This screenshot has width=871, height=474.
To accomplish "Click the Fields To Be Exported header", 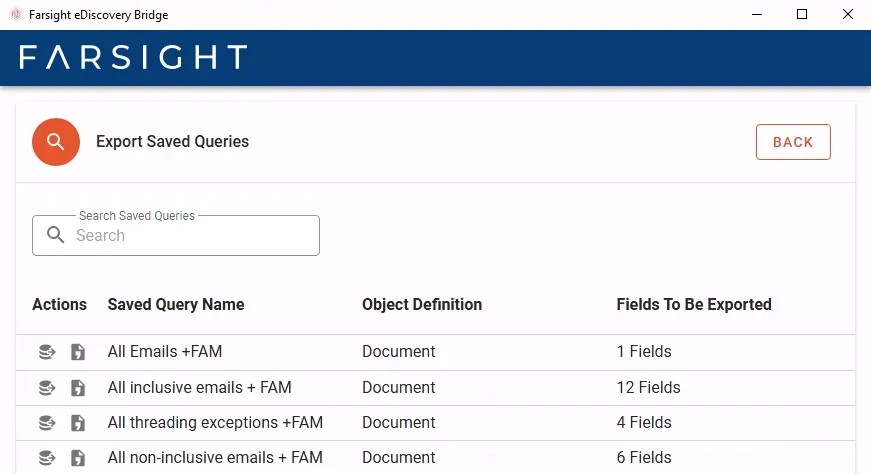I will pos(694,305).
